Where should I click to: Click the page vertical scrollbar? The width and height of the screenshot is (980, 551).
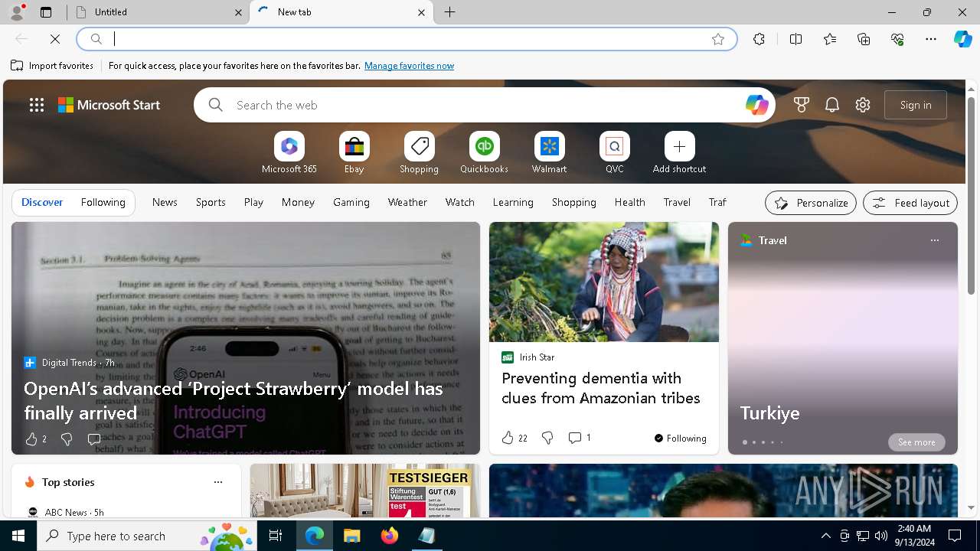[x=971, y=195]
